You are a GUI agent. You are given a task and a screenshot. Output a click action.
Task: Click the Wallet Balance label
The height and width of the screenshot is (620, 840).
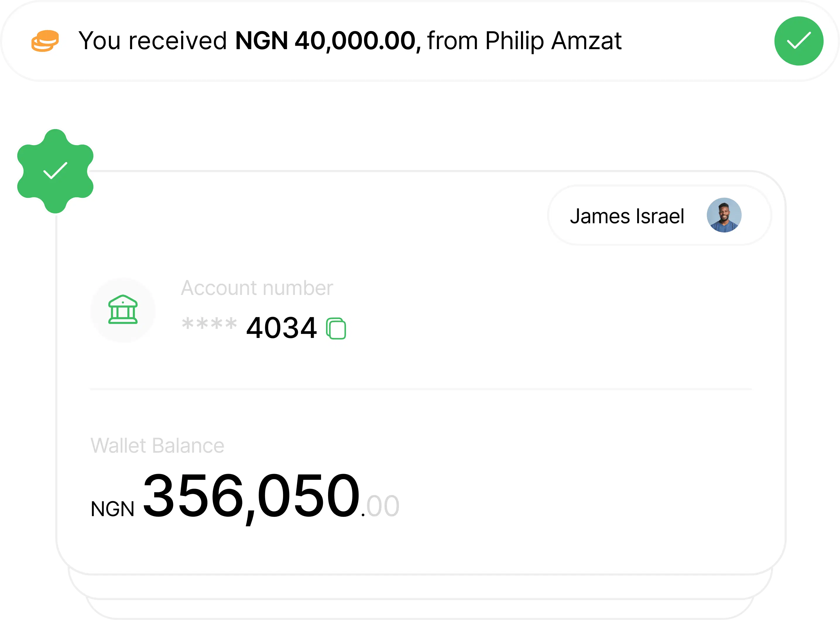click(157, 446)
